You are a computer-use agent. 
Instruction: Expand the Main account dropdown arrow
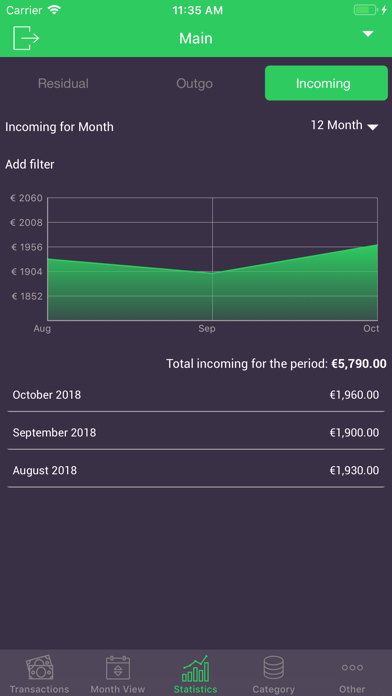(368, 34)
